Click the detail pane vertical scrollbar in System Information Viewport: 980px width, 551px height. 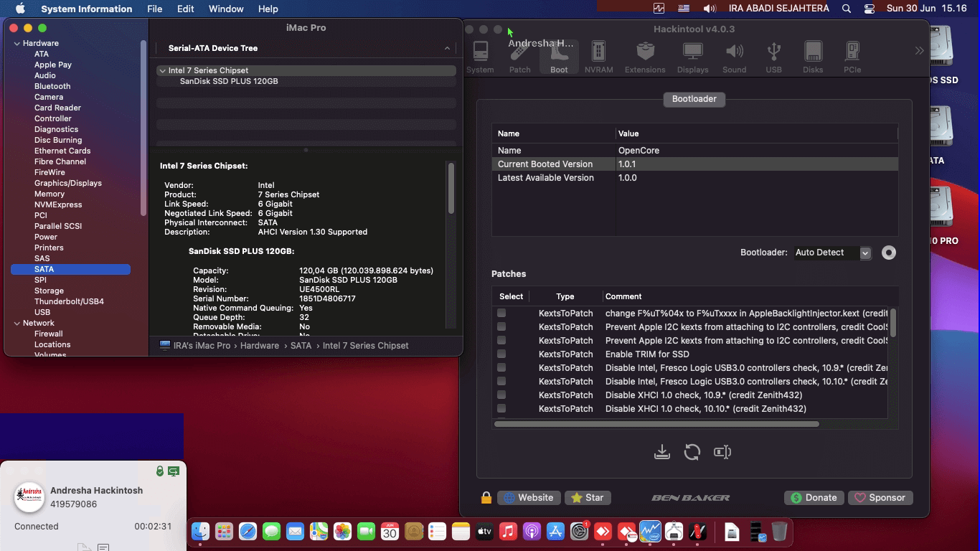pos(451,188)
